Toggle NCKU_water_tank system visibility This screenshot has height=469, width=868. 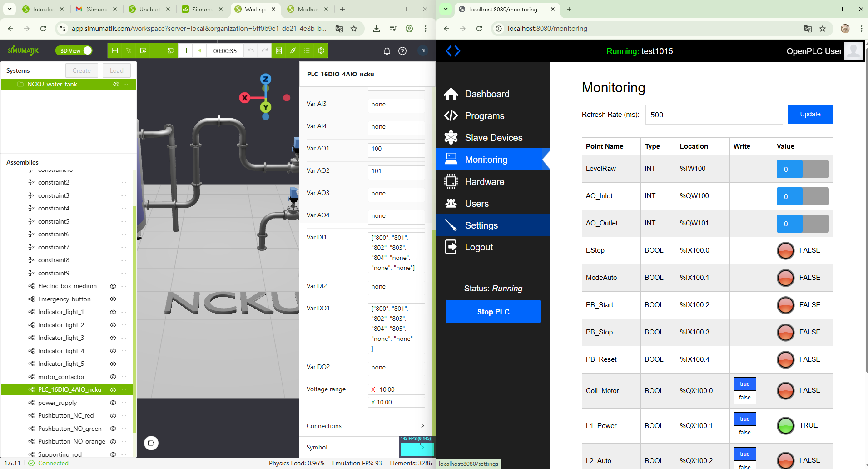pos(116,84)
